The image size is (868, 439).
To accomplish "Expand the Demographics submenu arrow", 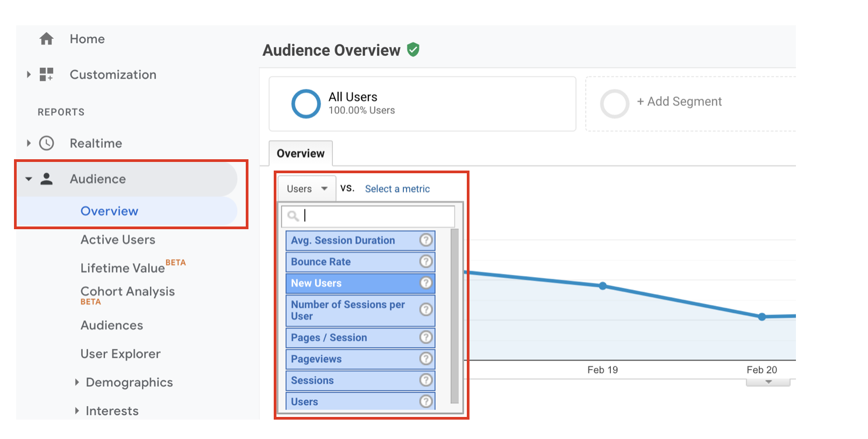I will (77, 382).
